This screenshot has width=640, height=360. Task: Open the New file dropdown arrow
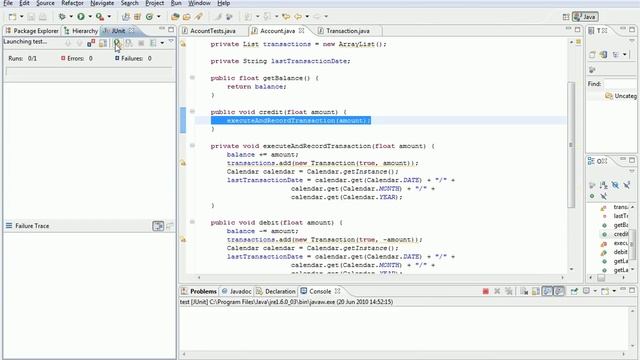[x=22, y=17]
